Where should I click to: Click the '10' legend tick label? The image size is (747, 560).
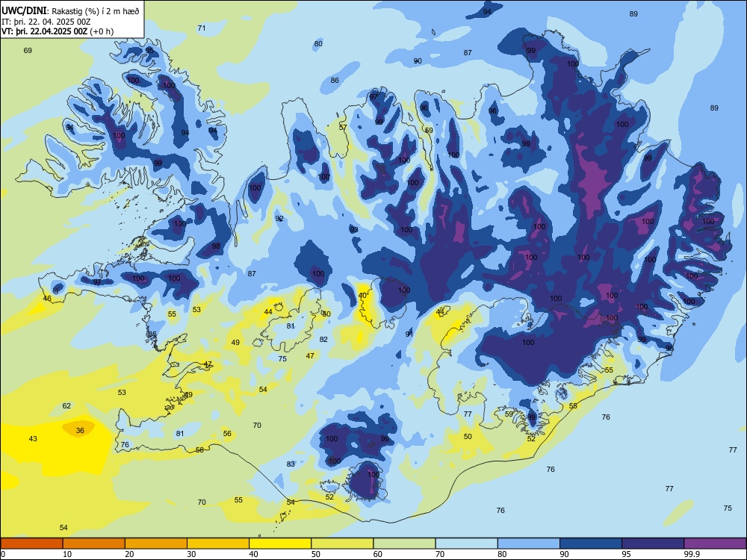67,554
